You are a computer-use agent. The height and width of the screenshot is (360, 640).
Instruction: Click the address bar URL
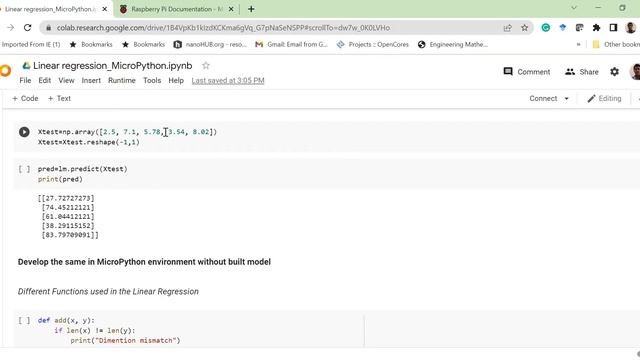[x=223, y=28]
